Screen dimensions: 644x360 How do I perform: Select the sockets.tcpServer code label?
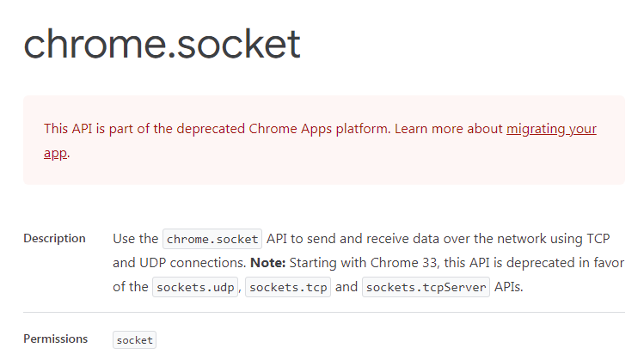[x=426, y=287]
